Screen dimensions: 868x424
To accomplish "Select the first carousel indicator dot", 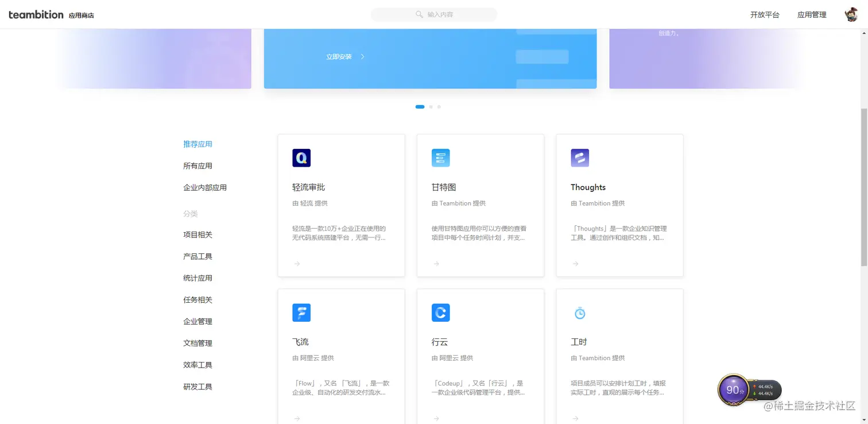I will (420, 107).
